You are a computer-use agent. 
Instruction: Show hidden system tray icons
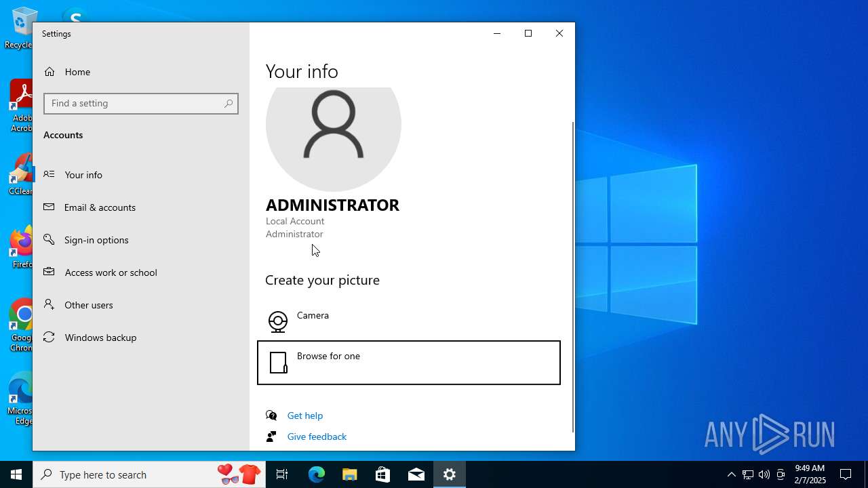731,474
